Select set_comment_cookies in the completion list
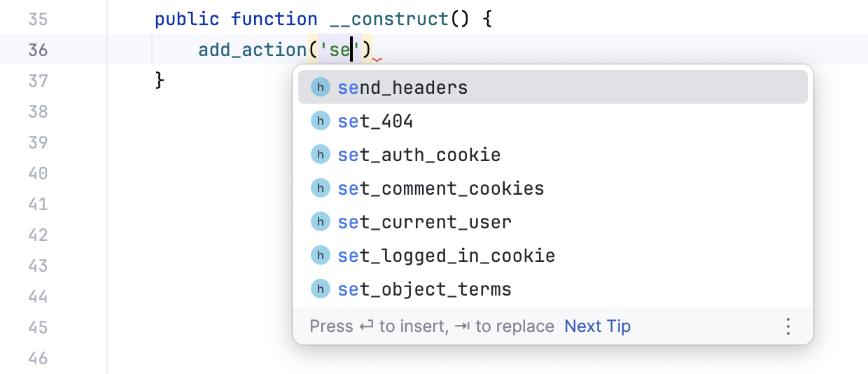Screen dimensions: 868x374 (x=441, y=188)
